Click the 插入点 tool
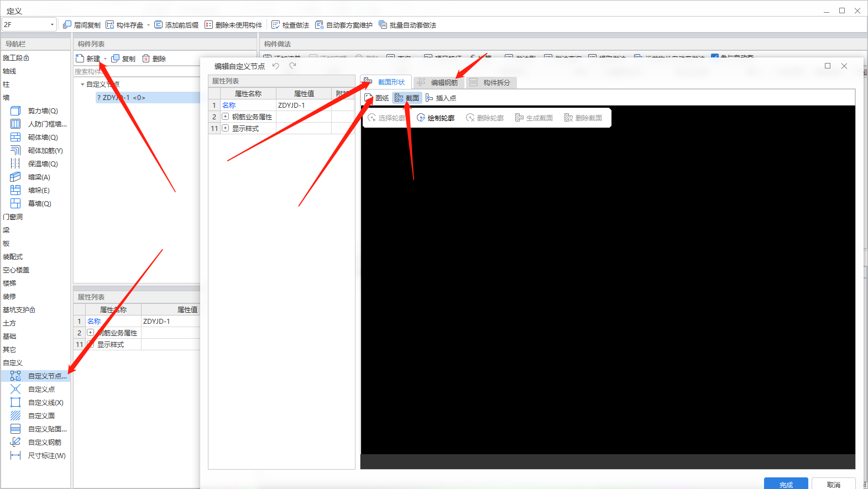This screenshot has width=868, height=489. [x=441, y=98]
